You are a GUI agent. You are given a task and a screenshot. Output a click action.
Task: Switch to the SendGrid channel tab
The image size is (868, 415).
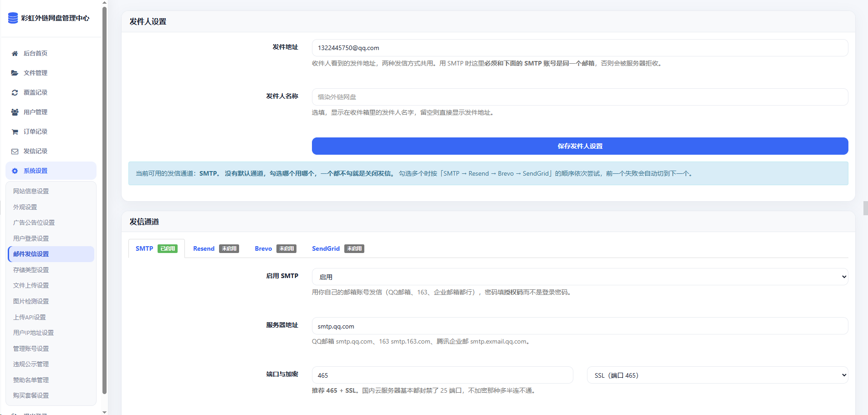(x=338, y=248)
